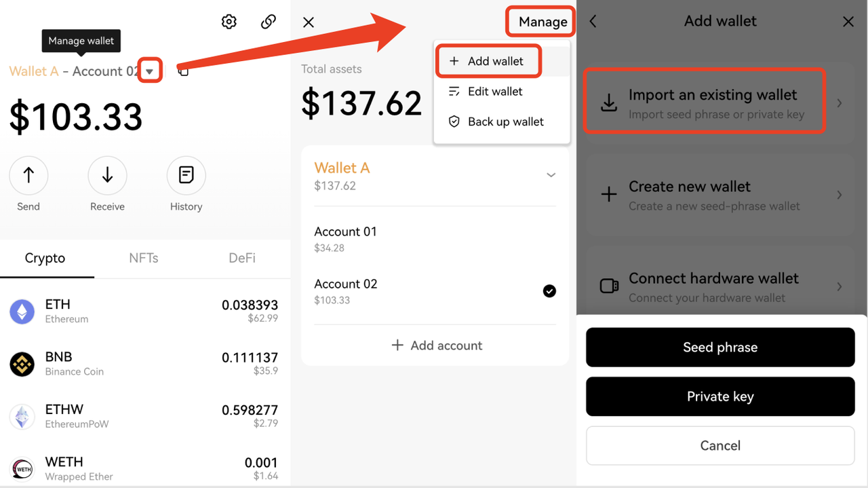Open the settings gear icon
This screenshot has width=868, height=488.
point(229,22)
